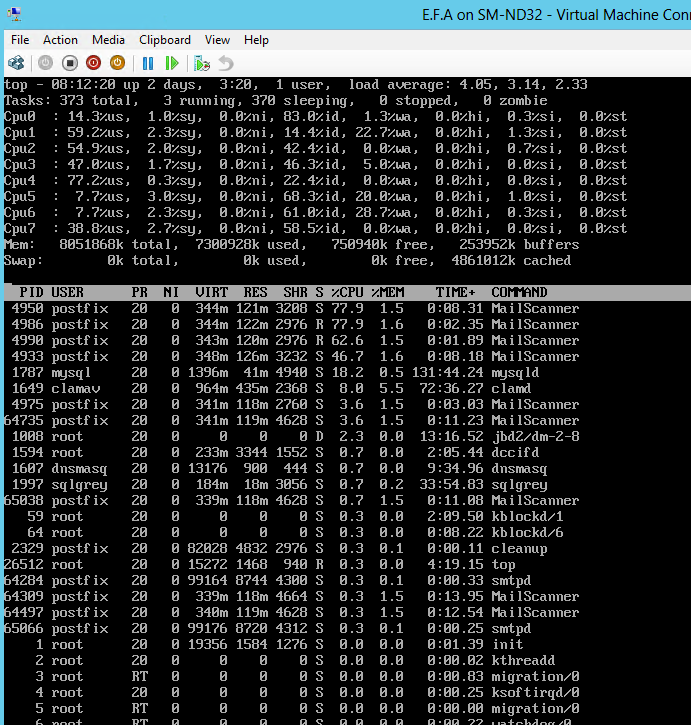Expand the Media menu
691x725 pixels.
(x=108, y=40)
